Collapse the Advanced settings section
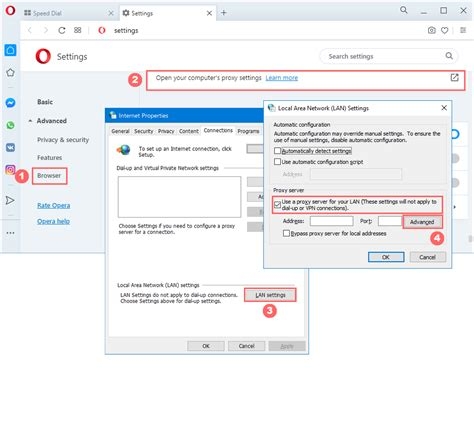This screenshot has width=474, height=442. (x=30, y=121)
